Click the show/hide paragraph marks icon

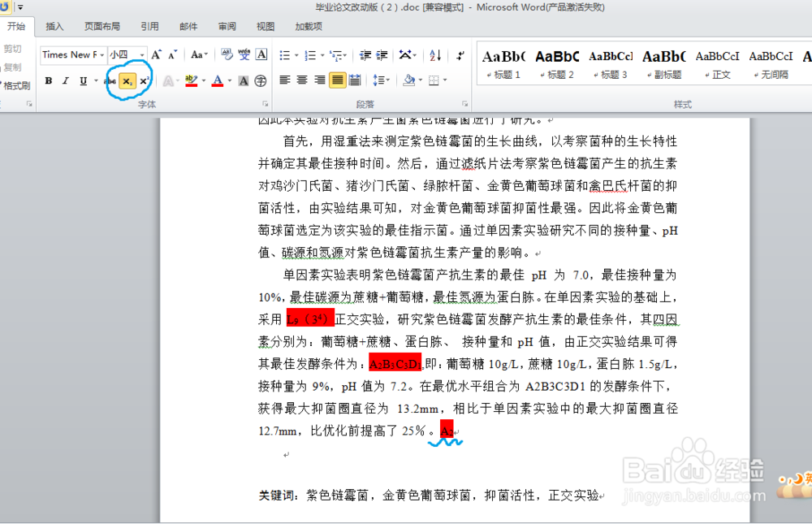click(460, 54)
